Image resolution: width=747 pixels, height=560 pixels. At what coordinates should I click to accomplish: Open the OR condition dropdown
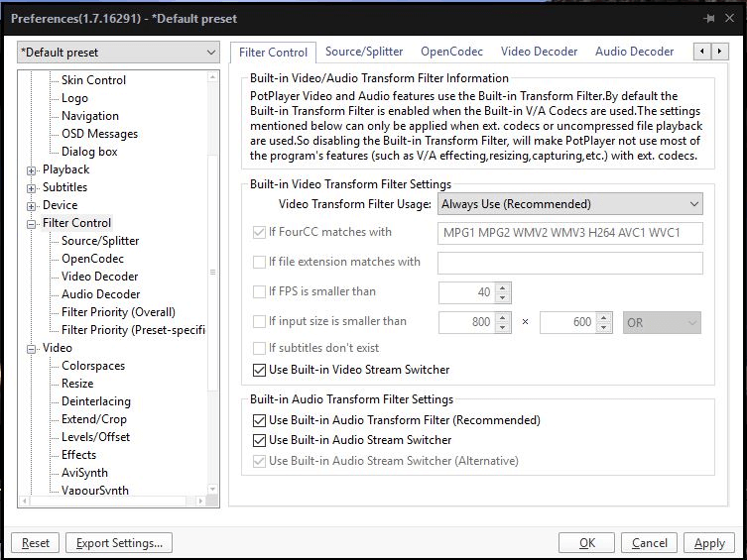(x=662, y=322)
